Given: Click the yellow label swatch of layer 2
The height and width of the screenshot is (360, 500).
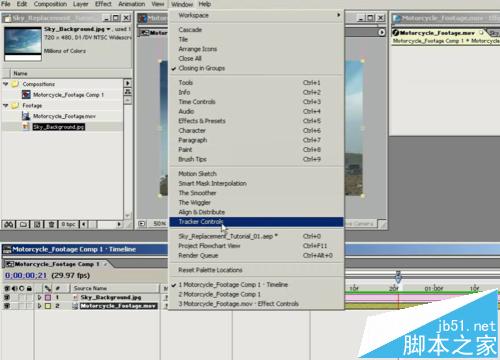Looking at the screenshot, I should pos(48,306).
